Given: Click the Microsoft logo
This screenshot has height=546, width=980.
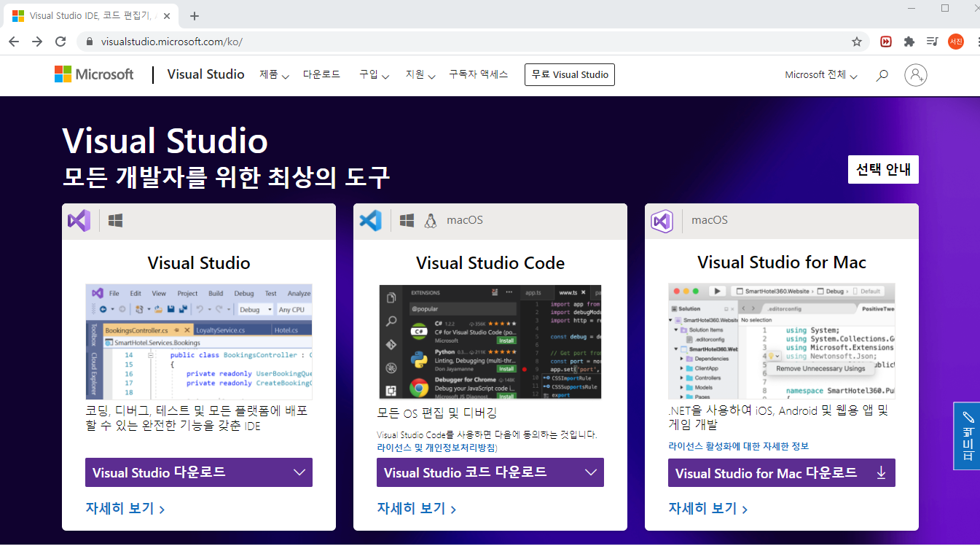Looking at the screenshot, I should click(x=95, y=74).
